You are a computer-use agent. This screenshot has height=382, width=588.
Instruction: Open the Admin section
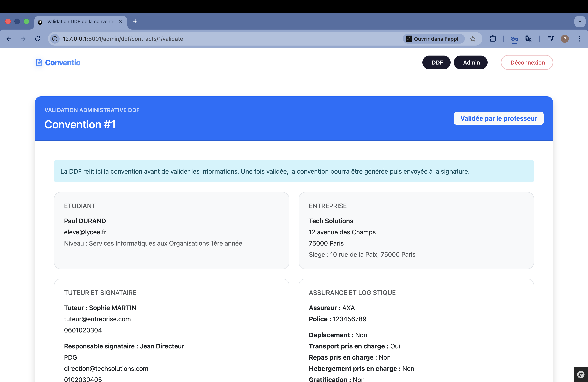470,62
